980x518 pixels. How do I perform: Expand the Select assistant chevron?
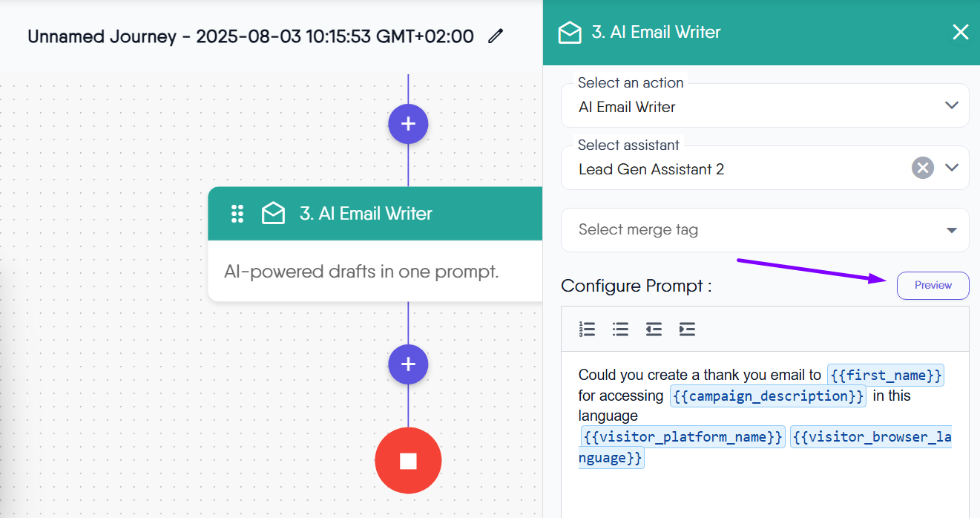tap(952, 168)
